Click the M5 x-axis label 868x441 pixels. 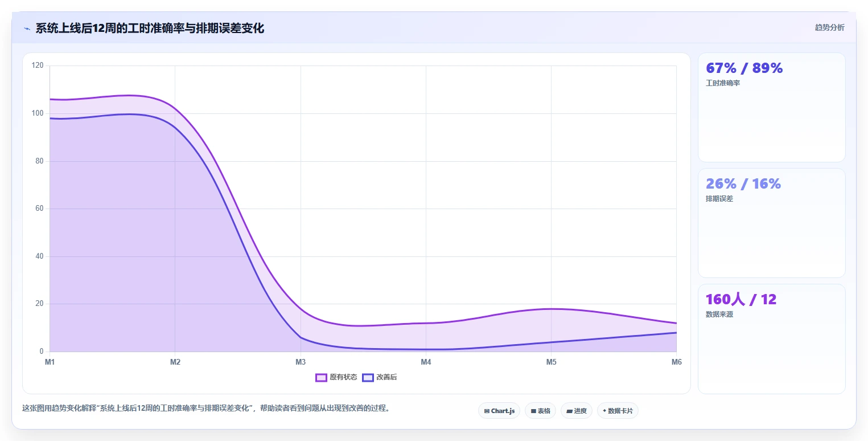(x=552, y=362)
